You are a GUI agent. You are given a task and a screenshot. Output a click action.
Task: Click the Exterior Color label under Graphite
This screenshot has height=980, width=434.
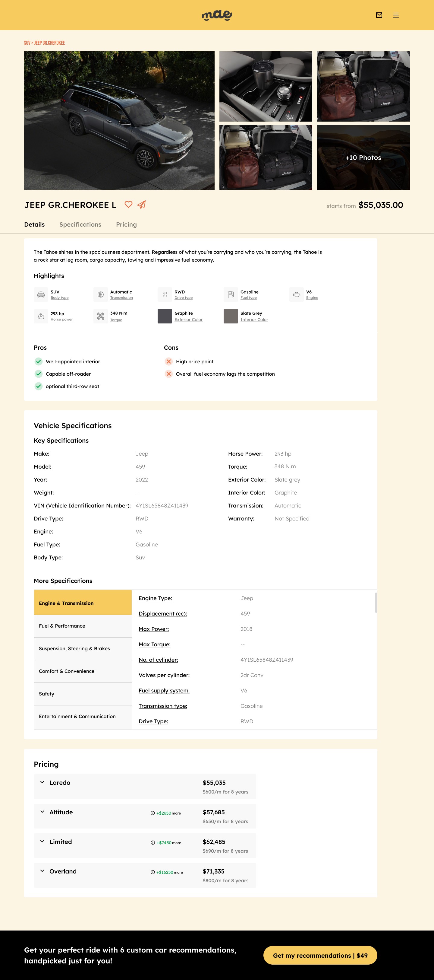coord(188,320)
